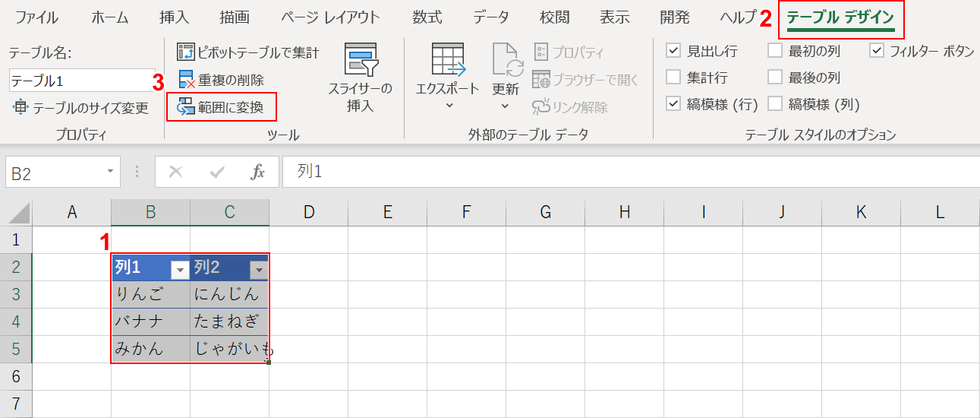980x418 pixels.
Task: Click the 重複の削除 icon
Action: pyautogui.click(x=186, y=80)
